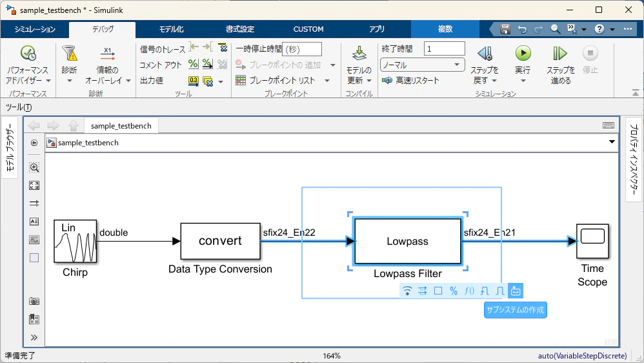Click the green percent comment-out icon
Viewport: 644px width, 363px height.
(193, 64)
